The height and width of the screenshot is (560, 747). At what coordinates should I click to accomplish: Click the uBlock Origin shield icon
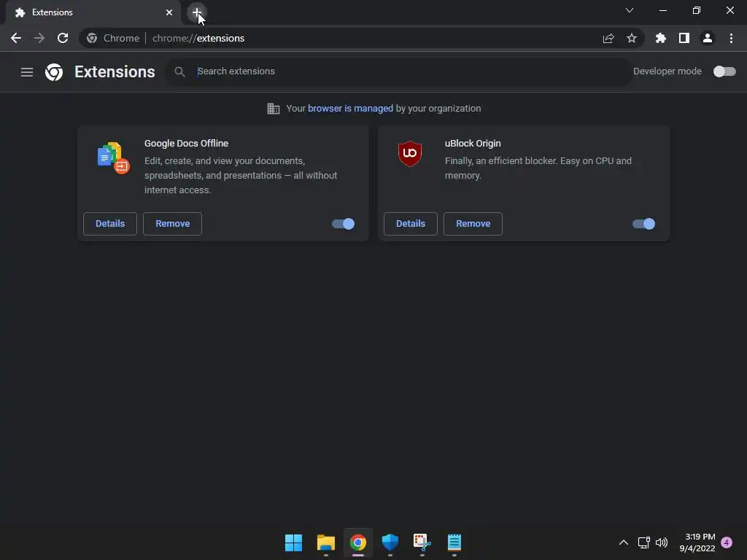tap(410, 153)
